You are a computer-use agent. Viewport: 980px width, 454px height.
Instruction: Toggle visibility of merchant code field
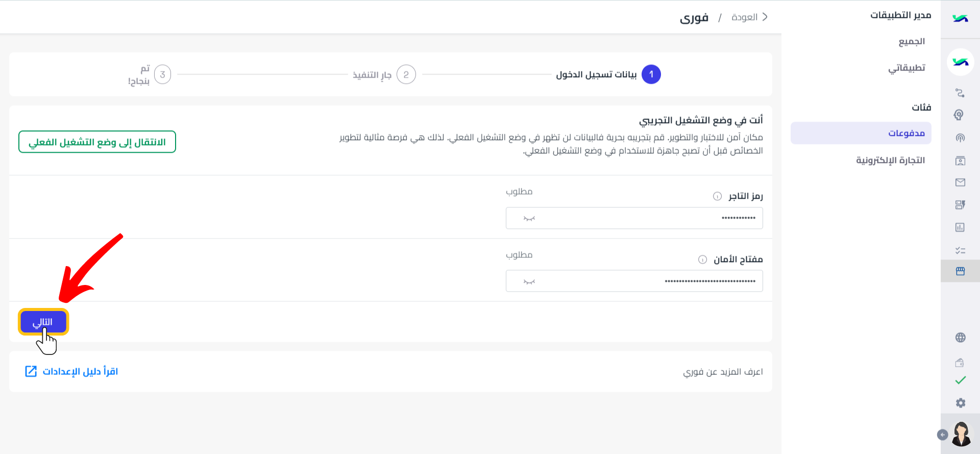click(529, 219)
